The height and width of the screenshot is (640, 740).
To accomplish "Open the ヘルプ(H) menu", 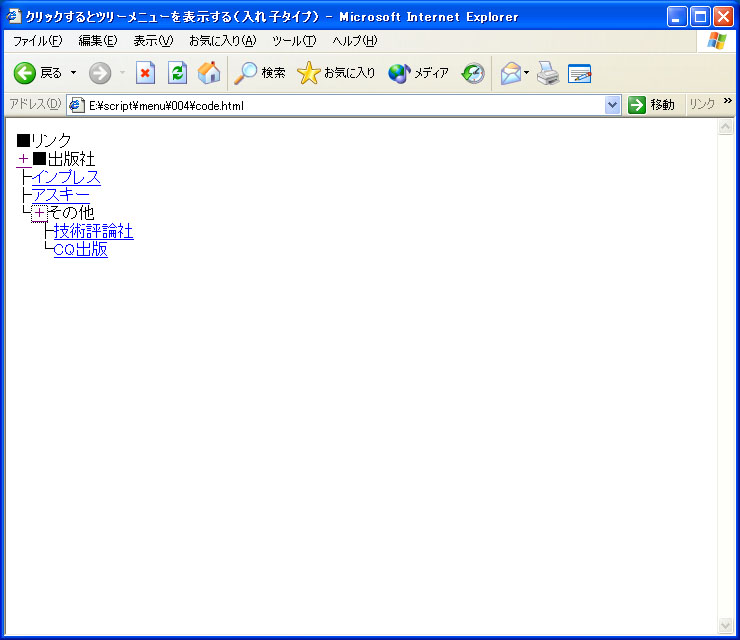I will pyautogui.click(x=355, y=41).
